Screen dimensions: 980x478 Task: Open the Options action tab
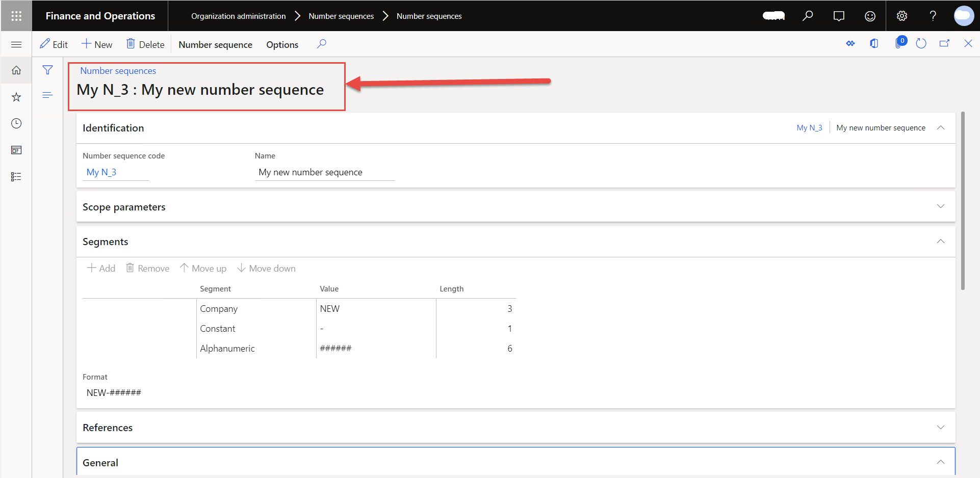click(x=282, y=45)
